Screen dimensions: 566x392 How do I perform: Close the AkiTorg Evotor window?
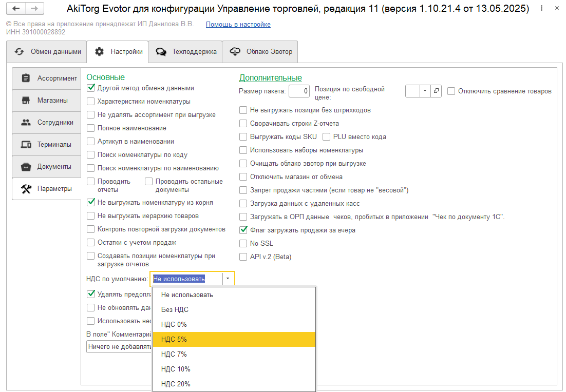[x=557, y=8]
